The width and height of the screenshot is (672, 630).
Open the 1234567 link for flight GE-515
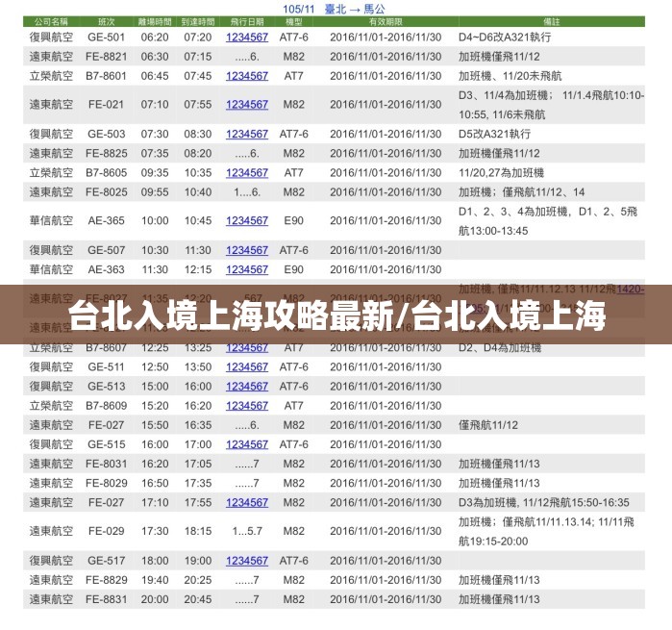[x=247, y=444]
